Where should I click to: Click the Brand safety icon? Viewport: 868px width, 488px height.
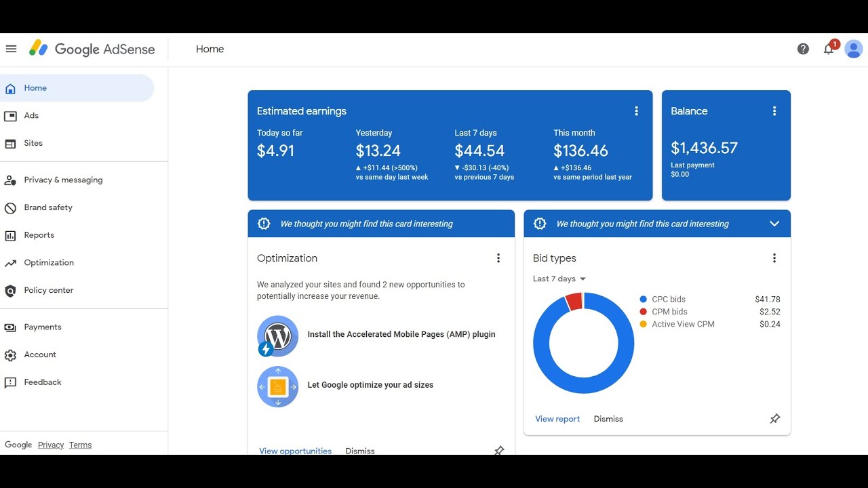coord(10,208)
